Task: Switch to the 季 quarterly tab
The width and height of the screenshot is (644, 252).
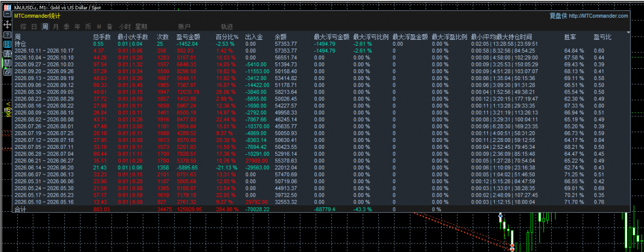Action: 67,26
